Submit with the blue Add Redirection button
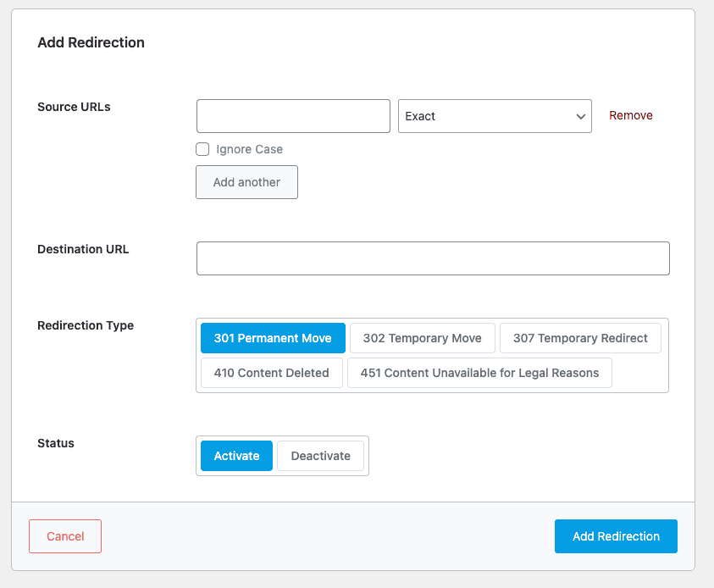This screenshot has height=588, width=714. click(616, 536)
